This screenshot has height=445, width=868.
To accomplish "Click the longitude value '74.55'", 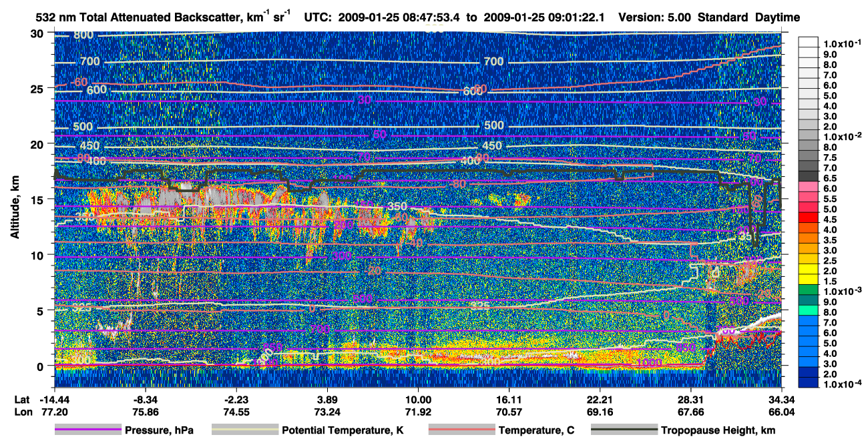I will point(236,412).
